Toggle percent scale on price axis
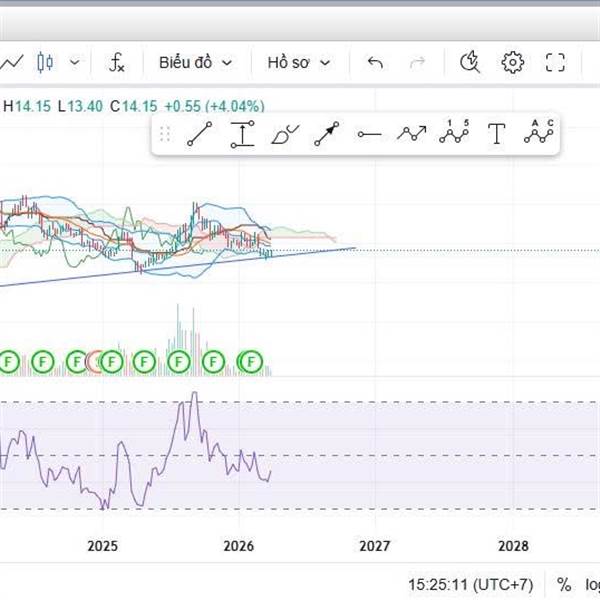The height and width of the screenshot is (600, 600). pyautogui.click(x=564, y=584)
